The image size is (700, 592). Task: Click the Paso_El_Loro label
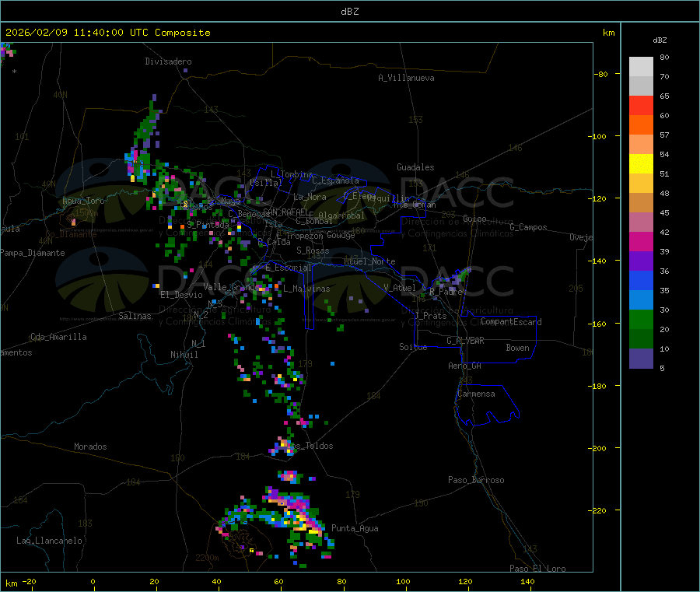(x=538, y=569)
